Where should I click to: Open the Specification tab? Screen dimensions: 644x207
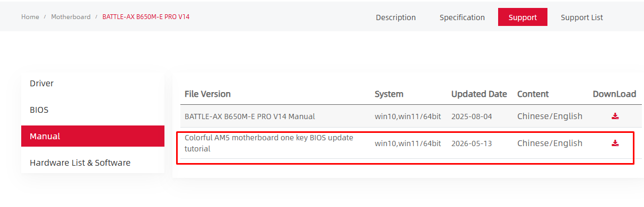tap(462, 17)
